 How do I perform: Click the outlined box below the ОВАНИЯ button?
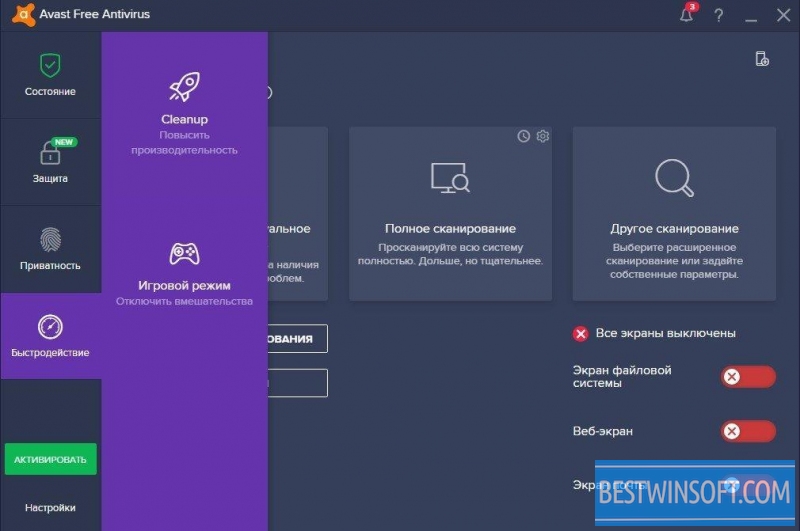tap(298, 383)
